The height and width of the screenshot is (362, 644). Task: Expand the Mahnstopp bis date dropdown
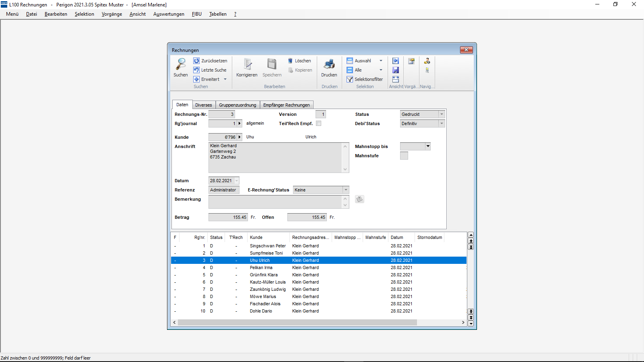pyautogui.click(x=428, y=146)
